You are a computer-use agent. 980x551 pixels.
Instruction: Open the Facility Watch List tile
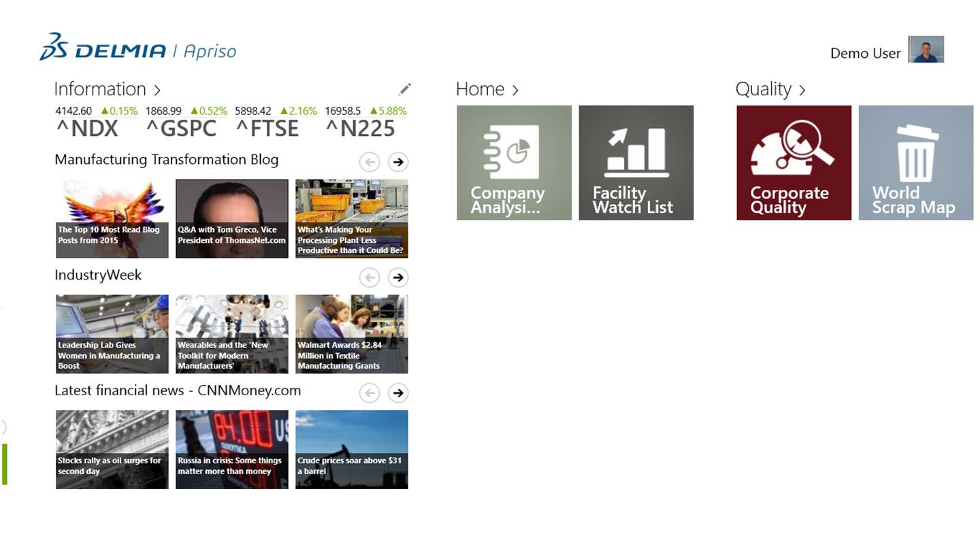(x=636, y=163)
